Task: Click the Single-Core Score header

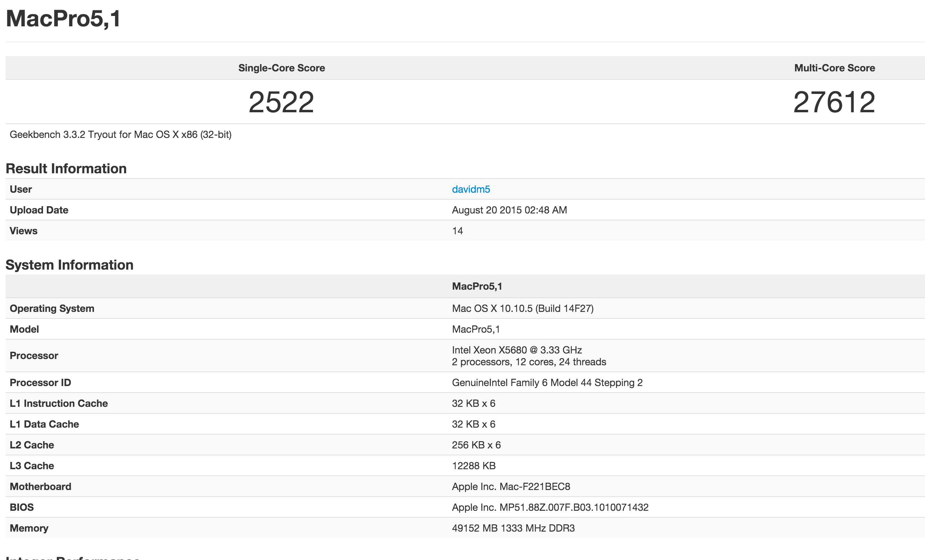Action: tap(282, 68)
